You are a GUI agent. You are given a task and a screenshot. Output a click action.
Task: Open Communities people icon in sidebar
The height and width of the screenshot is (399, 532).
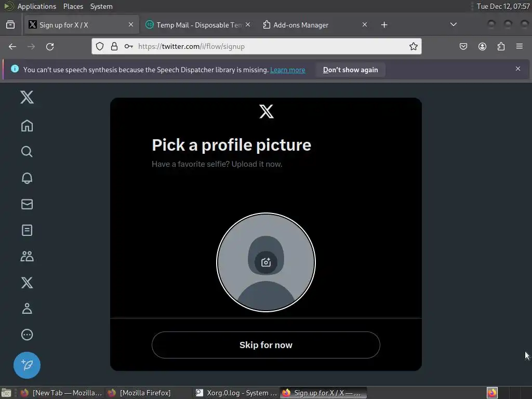(x=27, y=256)
